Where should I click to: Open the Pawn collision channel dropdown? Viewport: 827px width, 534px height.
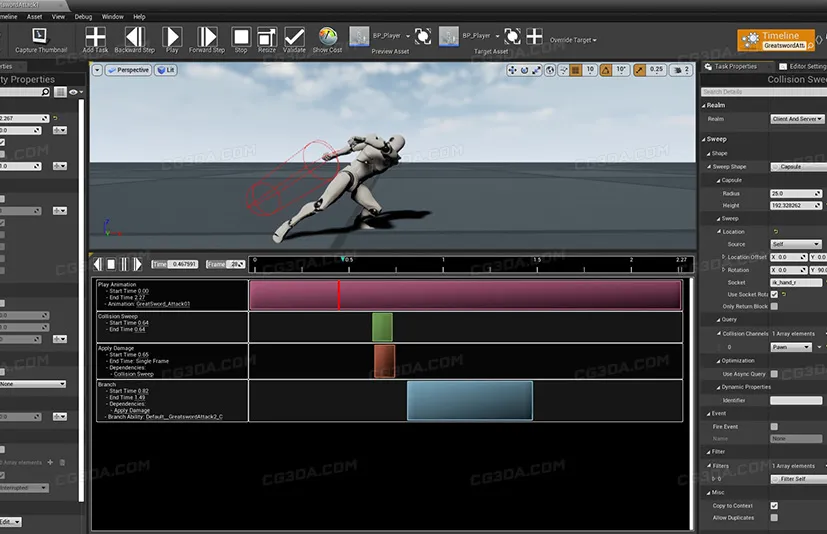[x=791, y=347]
